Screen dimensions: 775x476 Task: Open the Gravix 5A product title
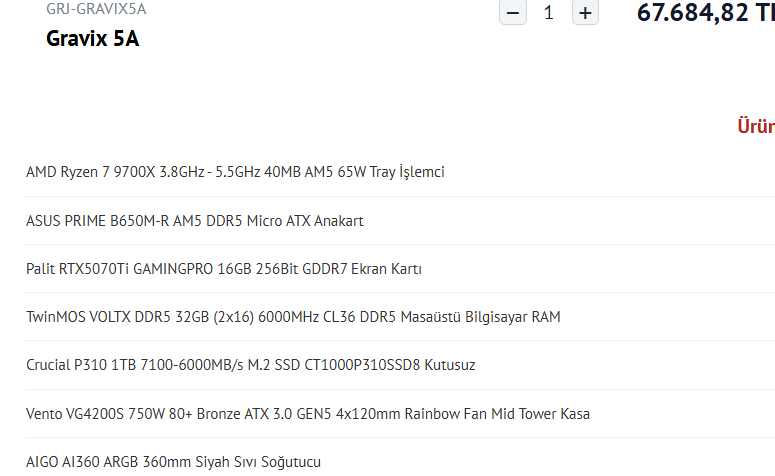[92, 39]
